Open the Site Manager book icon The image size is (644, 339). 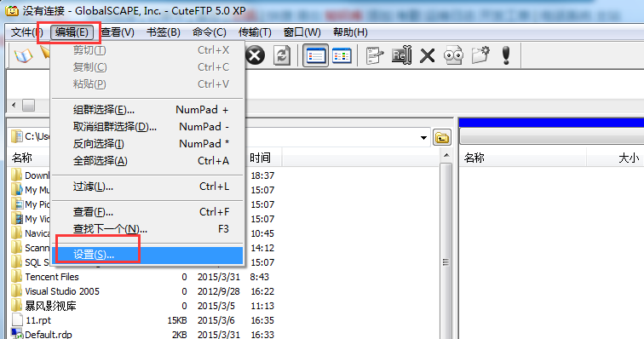pos(23,55)
